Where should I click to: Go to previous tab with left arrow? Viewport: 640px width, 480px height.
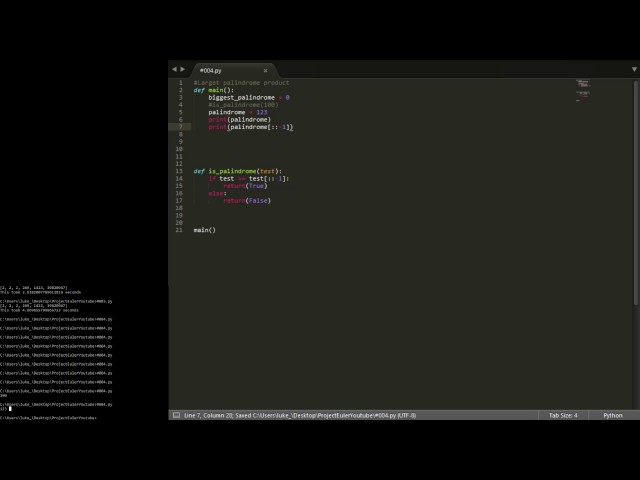coord(174,69)
